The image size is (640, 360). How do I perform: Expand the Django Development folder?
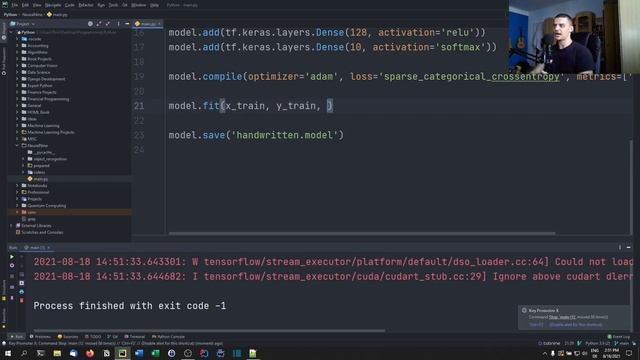[x=18, y=79]
